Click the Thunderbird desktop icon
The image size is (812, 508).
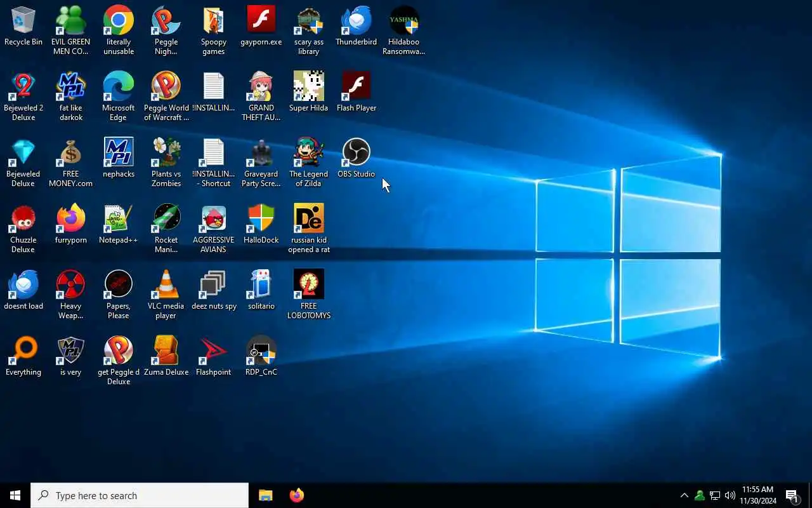pyautogui.click(x=357, y=27)
